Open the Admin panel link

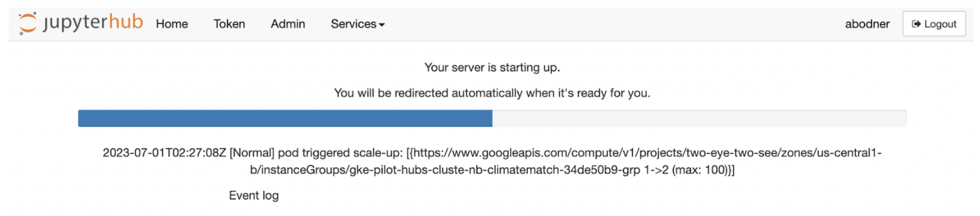click(x=288, y=24)
